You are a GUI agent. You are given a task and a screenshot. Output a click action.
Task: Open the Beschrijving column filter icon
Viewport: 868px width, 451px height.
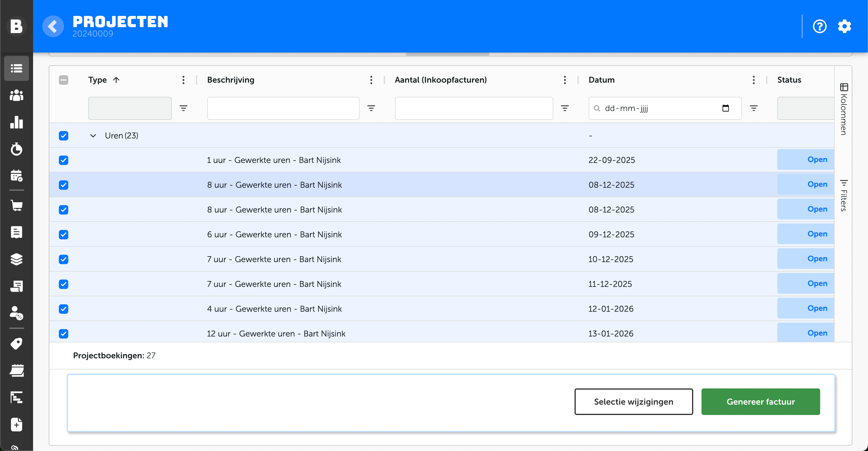point(371,108)
